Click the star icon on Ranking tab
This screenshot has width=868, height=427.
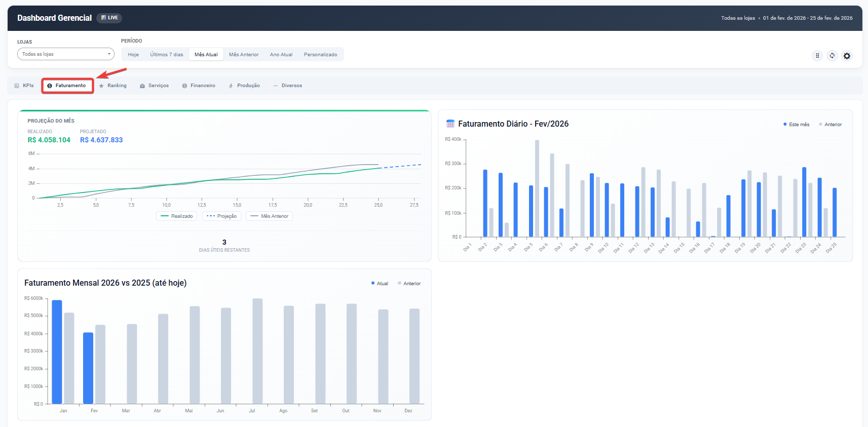pos(101,86)
